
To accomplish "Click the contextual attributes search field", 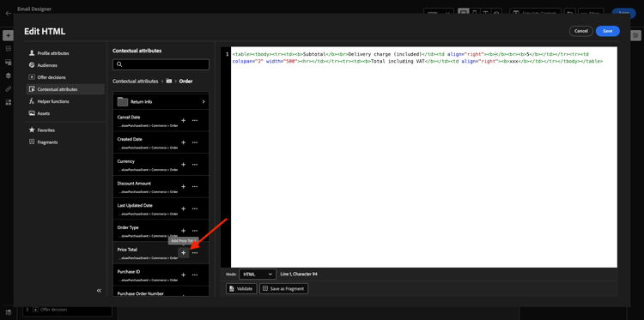I will tap(161, 64).
